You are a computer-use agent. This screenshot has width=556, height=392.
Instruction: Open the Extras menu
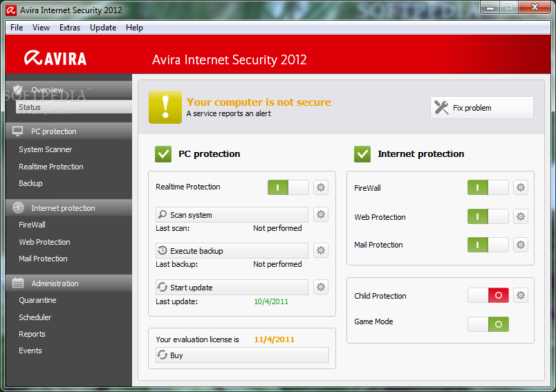click(x=69, y=28)
